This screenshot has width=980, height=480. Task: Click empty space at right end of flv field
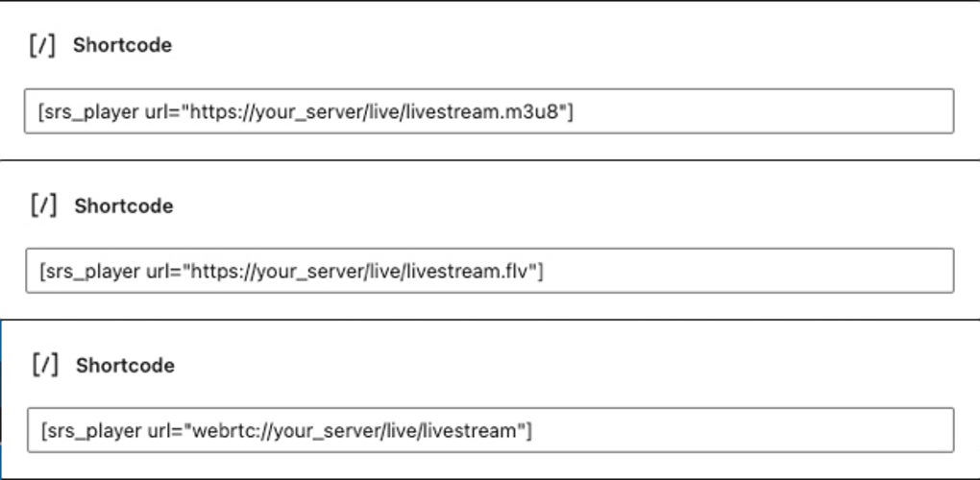coord(817,271)
